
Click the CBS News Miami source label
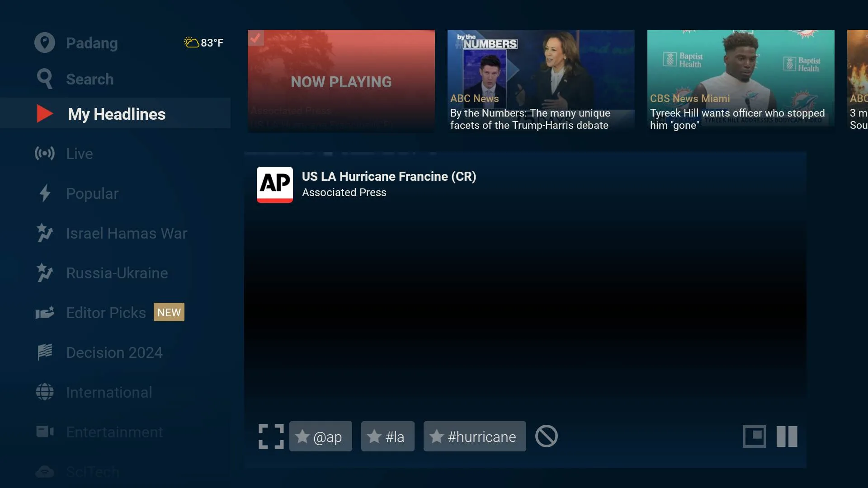click(690, 99)
